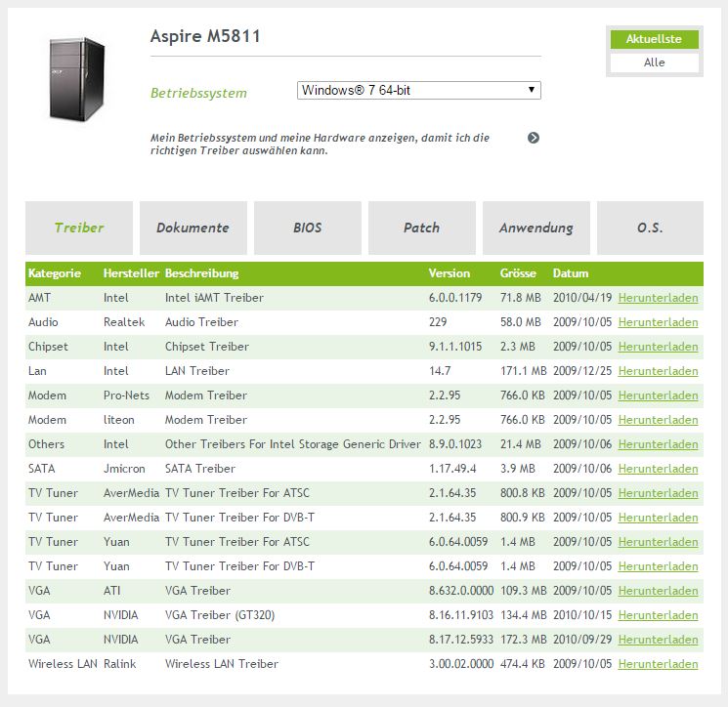728x707 pixels.
Task: Click the Beschreibung column header
Action: coord(202,273)
